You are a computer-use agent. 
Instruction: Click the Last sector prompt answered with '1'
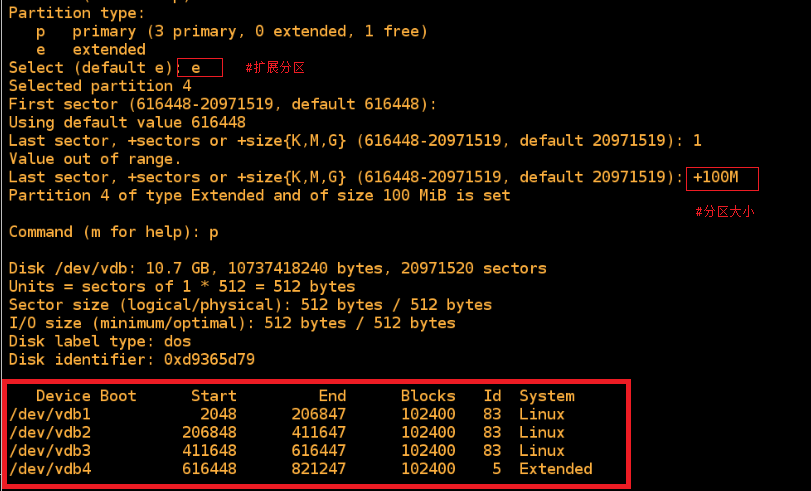355,141
